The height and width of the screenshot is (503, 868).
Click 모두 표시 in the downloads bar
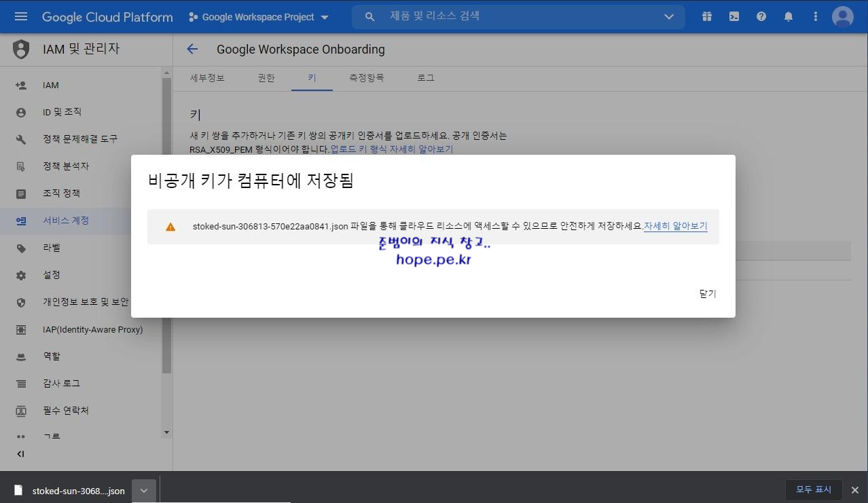[x=814, y=489]
